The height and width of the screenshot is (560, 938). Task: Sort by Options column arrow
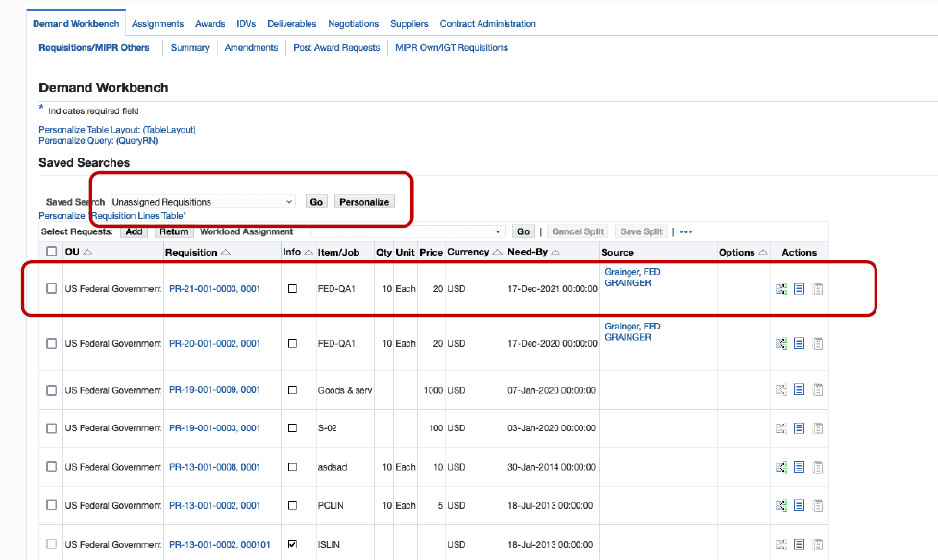click(763, 253)
